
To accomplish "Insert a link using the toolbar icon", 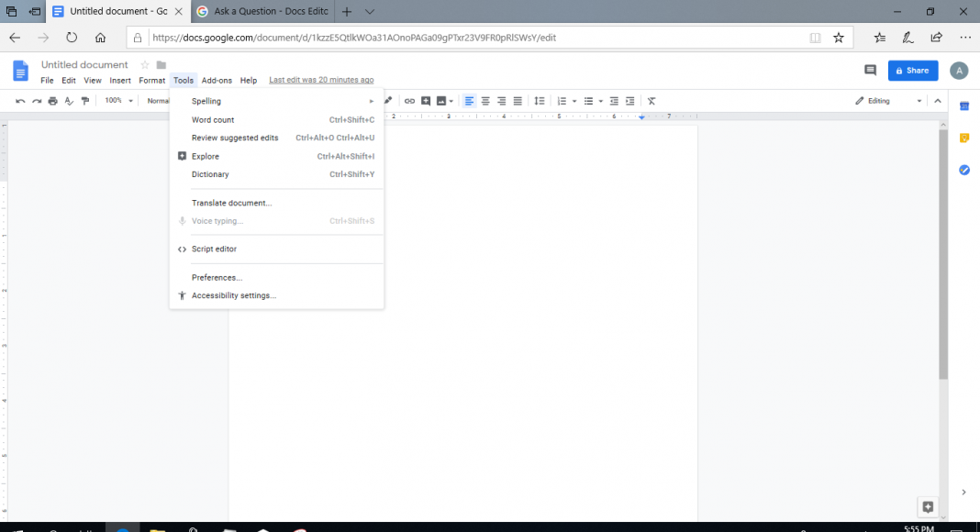I will [409, 101].
